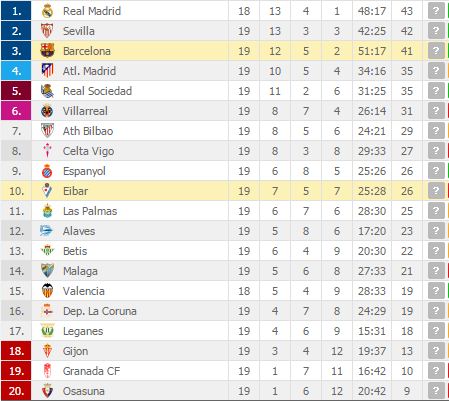Click the question mark box in Gijon row
The height and width of the screenshot is (401, 449).
coord(436,351)
